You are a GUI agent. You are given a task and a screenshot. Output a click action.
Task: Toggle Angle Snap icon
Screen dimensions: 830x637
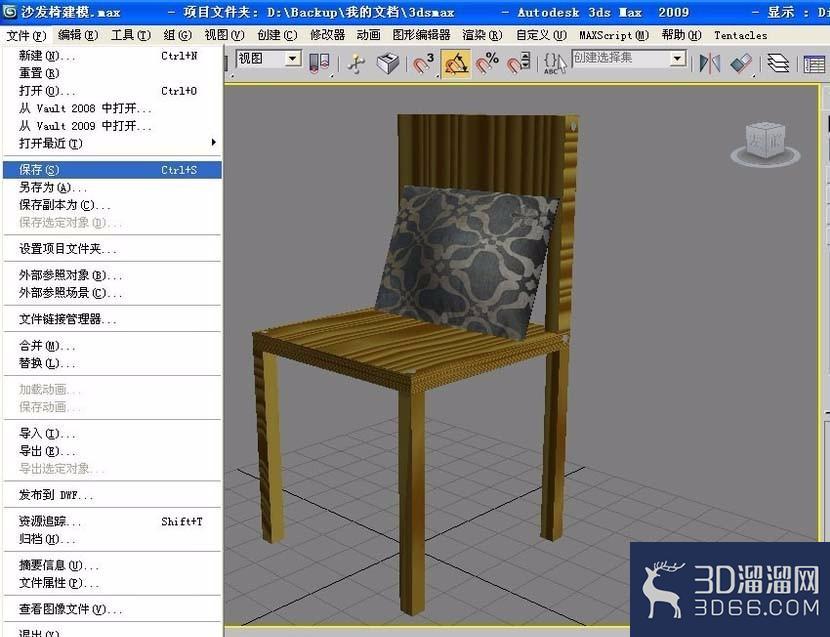pos(456,64)
